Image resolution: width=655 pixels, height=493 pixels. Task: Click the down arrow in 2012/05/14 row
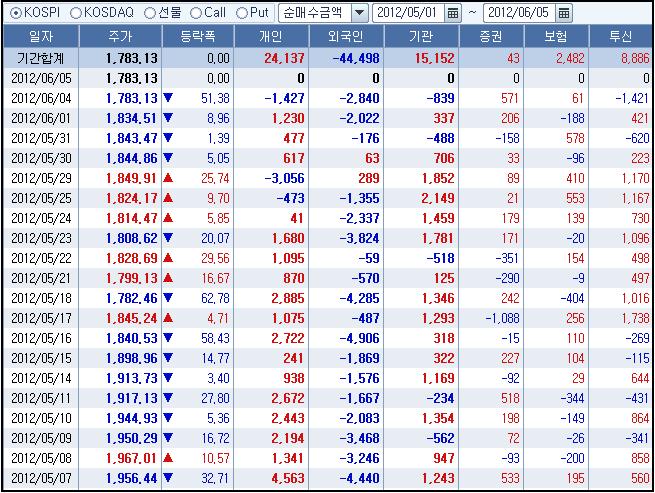[168, 378]
